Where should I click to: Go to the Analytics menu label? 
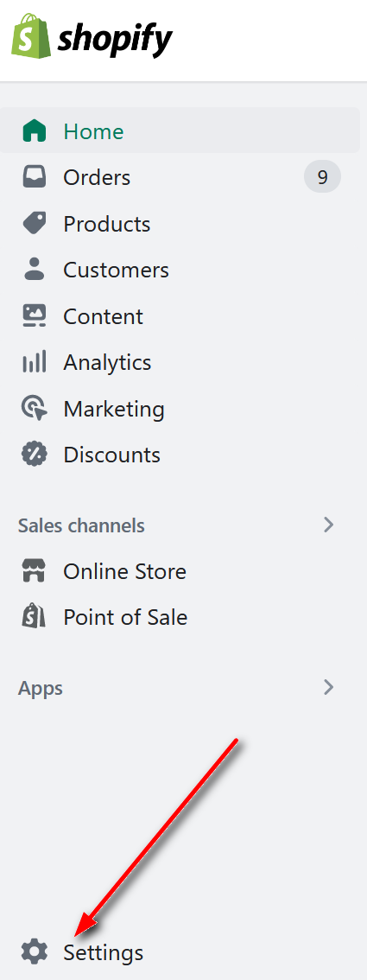(x=107, y=362)
